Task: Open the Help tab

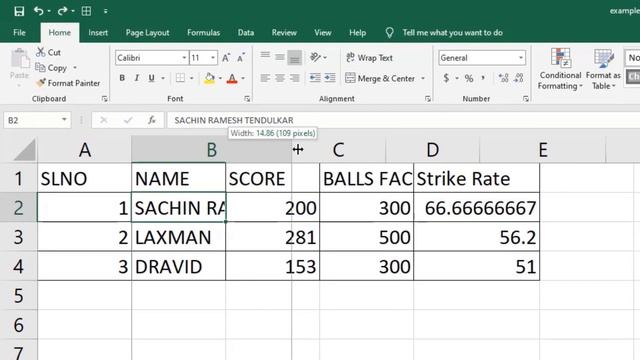Action: click(x=358, y=33)
